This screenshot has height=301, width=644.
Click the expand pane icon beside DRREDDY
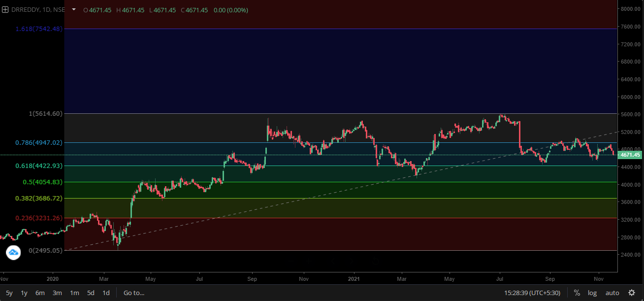tap(5, 10)
